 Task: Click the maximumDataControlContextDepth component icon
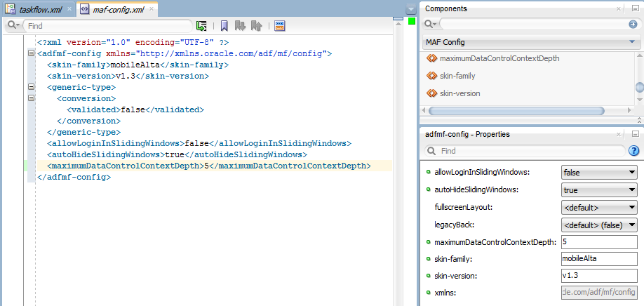431,58
